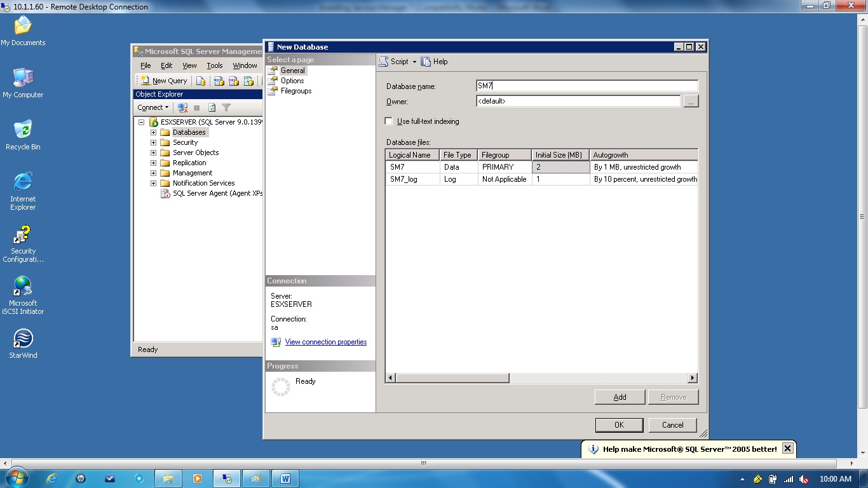Click the PRIMARY filegroup cell

[505, 167]
